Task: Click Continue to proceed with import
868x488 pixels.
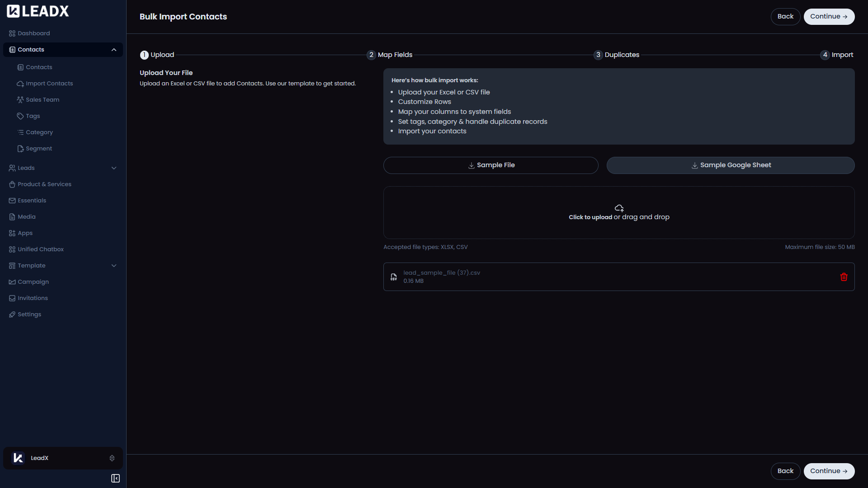Action: pyautogui.click(x=829, y=16)
